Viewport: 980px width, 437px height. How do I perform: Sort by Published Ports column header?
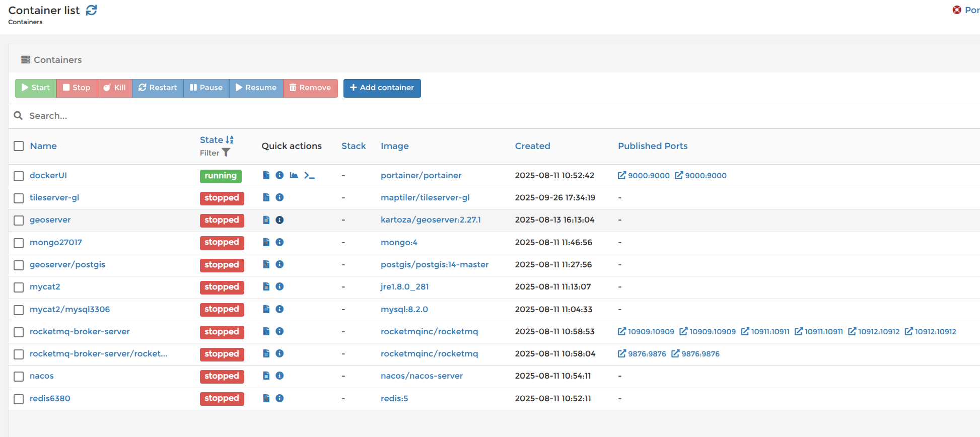click(653, 146)
